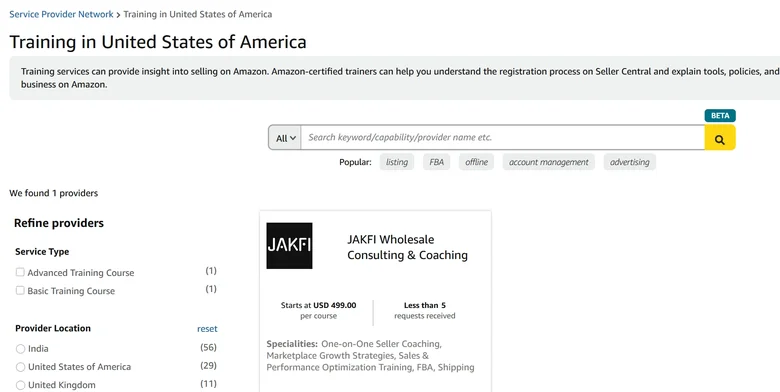Screen dimensions: 780x392
Task: Click the Provider Location heading
Action: coord(53,328)
